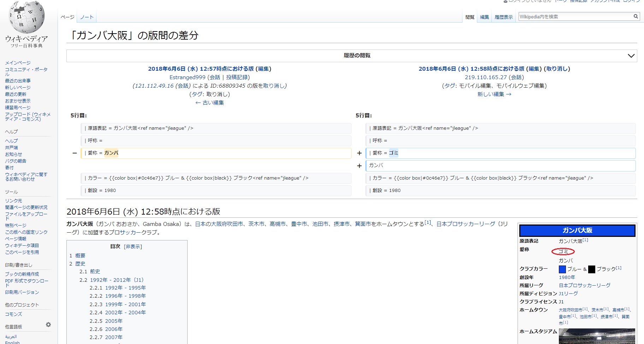The width and height of the screenshot is (644, 344).
Task: Select the 閲覧 tab
Action: (470, 17)
